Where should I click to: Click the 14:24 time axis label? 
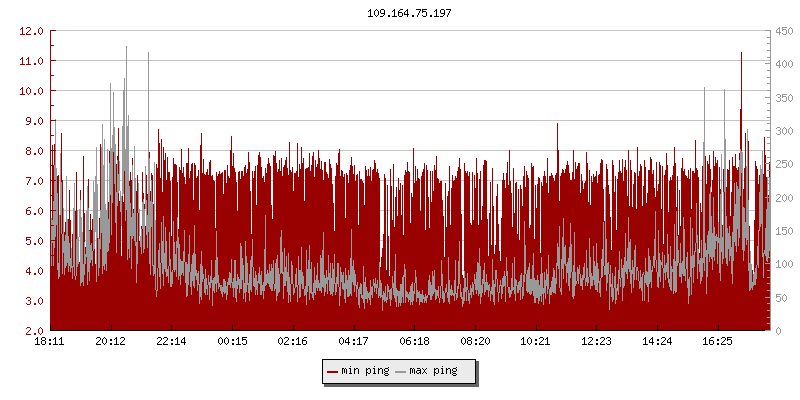pos(657,342)
